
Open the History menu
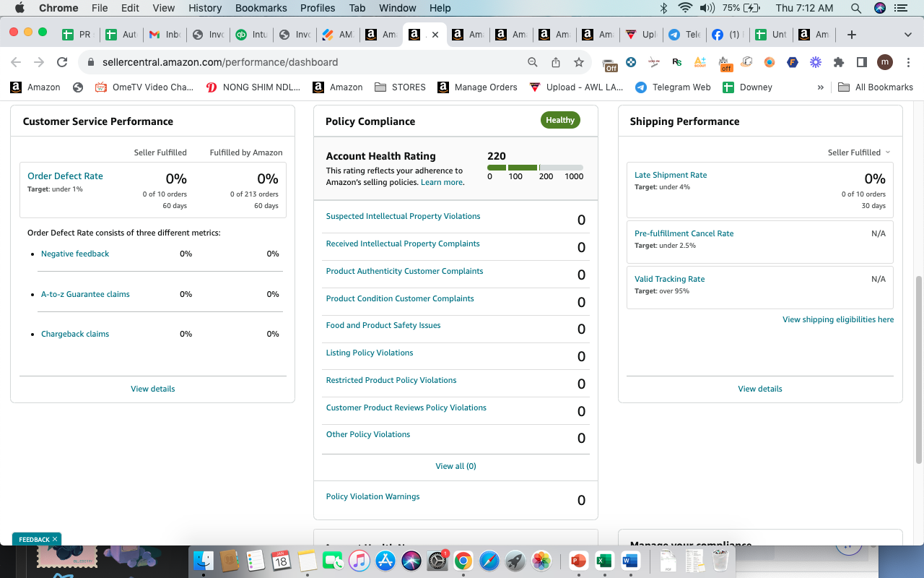(205, 8)
